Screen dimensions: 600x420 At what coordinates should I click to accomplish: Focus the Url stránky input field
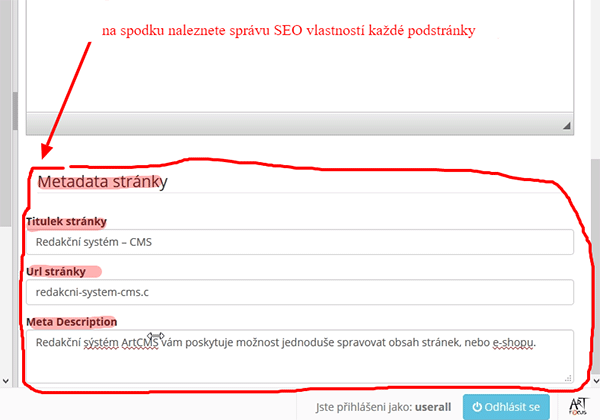(300, 292)
